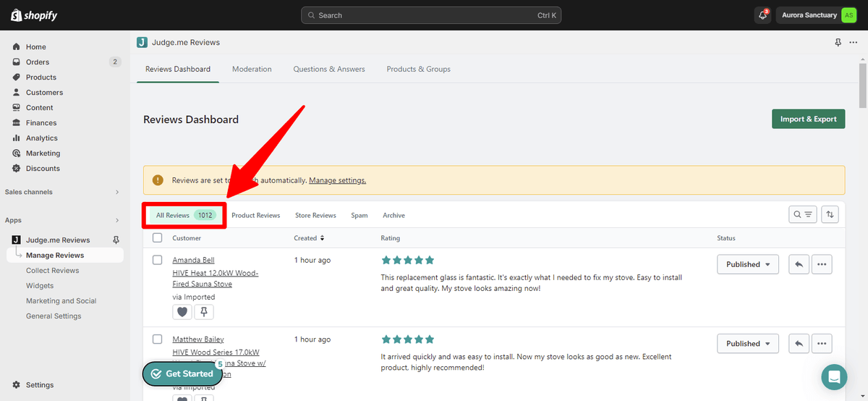
Task: Pin Amanda Bell's review
Action: pyautogui.click(x=204, y=312)
